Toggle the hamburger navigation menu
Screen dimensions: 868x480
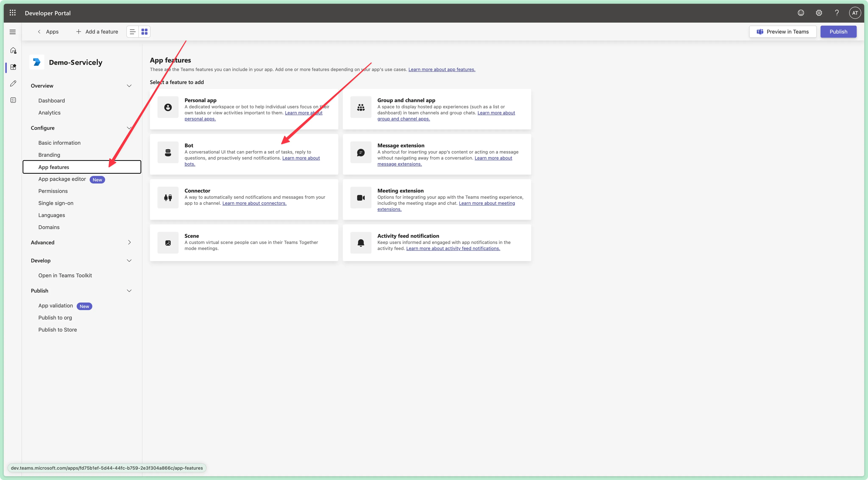point(13,32)
